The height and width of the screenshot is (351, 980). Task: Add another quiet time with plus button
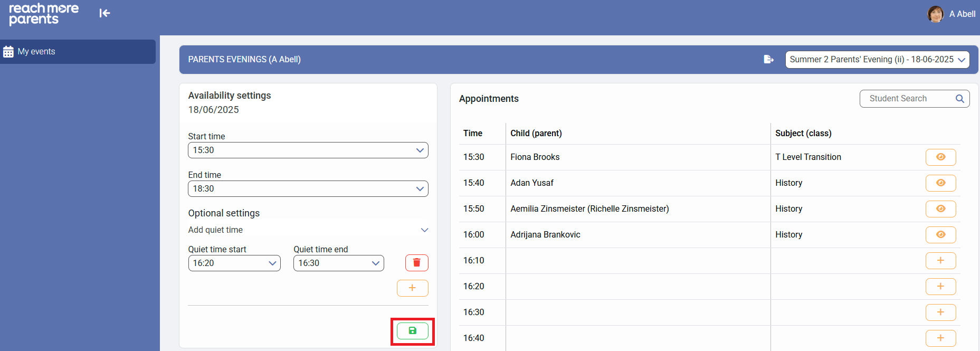click(x=412, y=288)
